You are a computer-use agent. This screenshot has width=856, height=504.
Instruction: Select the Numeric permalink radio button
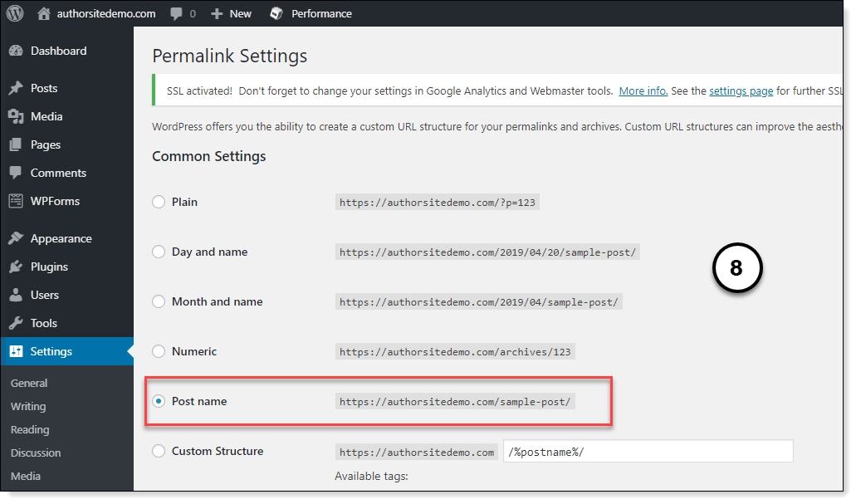coord(159,351)
